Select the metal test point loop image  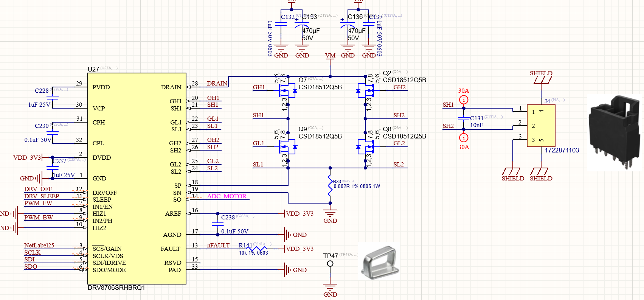point(379,262)
